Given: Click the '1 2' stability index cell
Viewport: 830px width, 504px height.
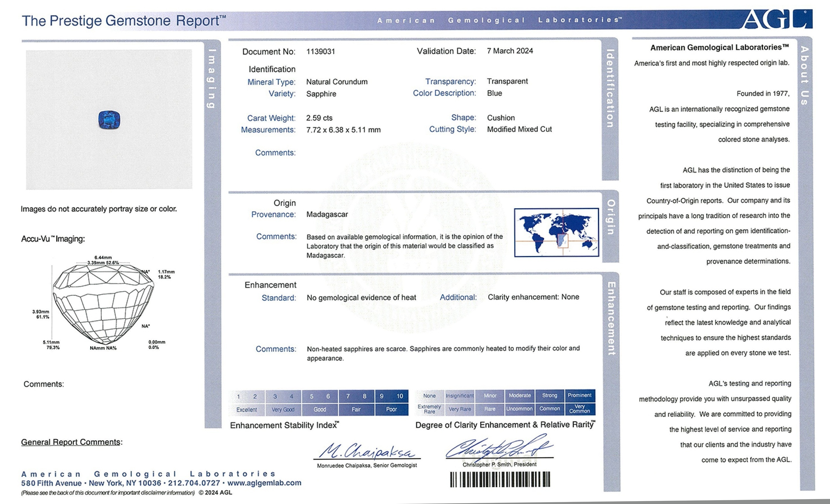Looking at the screenshot, I should pos(247,397).
